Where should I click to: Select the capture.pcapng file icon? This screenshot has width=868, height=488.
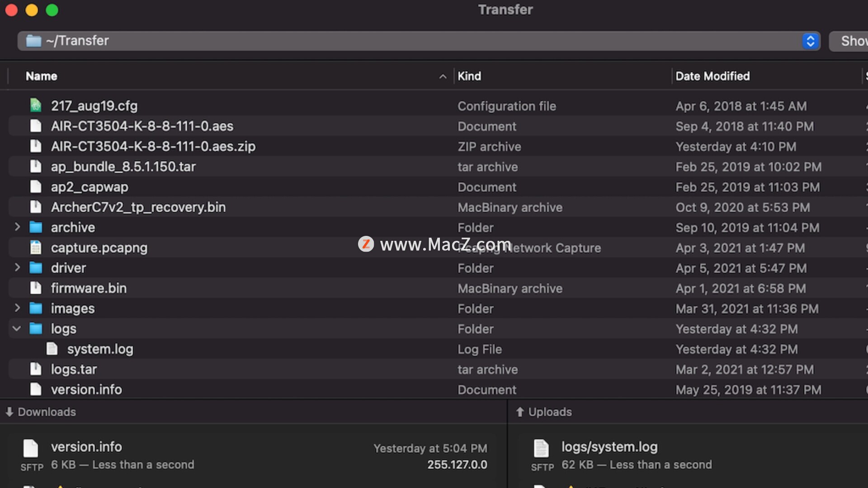click(36, 248)
